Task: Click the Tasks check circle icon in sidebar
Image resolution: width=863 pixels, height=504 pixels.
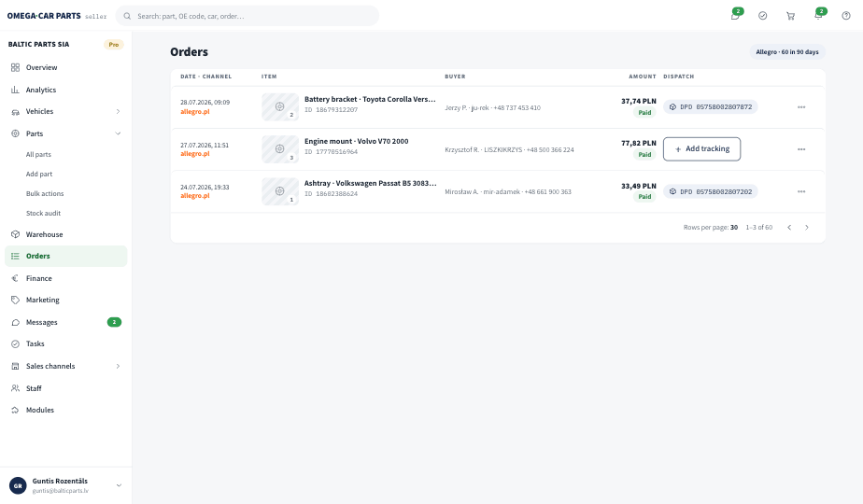Action: point(15,343)
